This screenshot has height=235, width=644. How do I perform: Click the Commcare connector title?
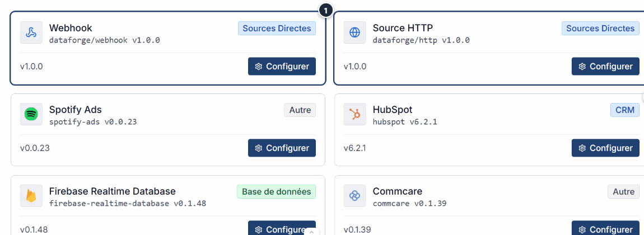pos(397,191)
